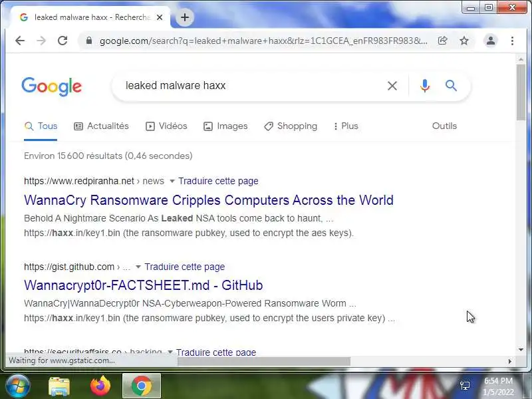
Task: Expand the Plus more-options menu
Action: pyautogui.click(x=345, y=126)
